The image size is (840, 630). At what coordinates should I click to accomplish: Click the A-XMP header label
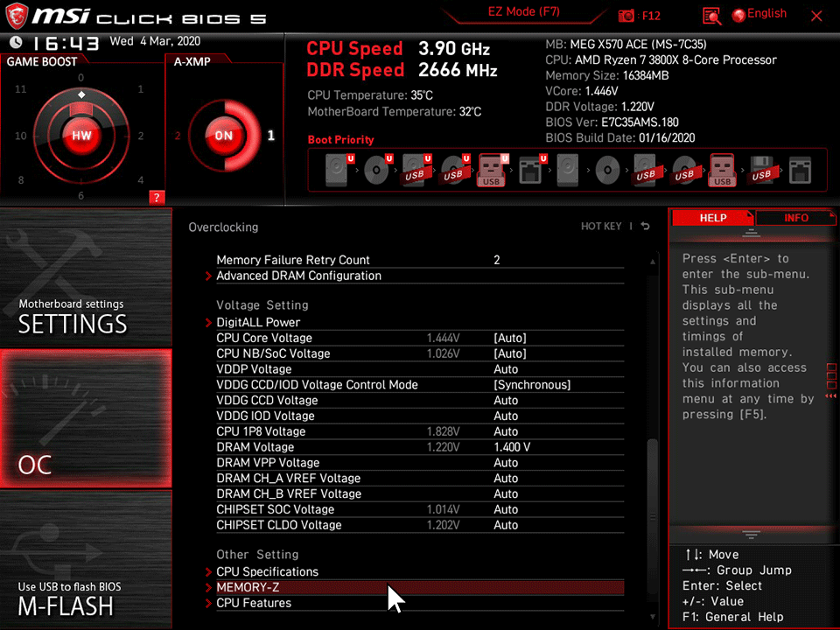(x=192, y=61)
